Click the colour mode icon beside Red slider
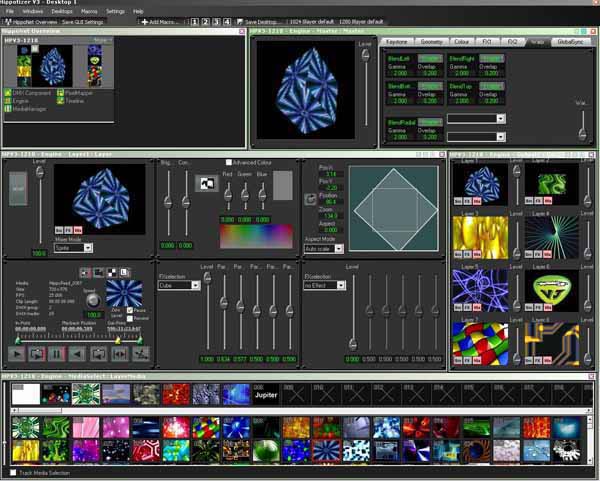 pos(207,184)
